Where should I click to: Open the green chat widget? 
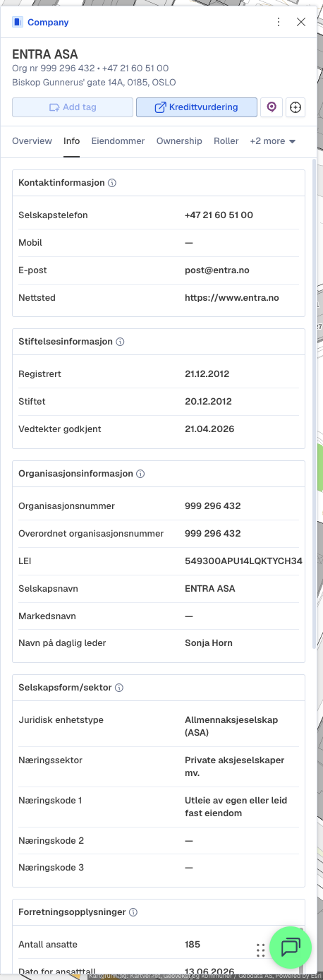[291, 947]
